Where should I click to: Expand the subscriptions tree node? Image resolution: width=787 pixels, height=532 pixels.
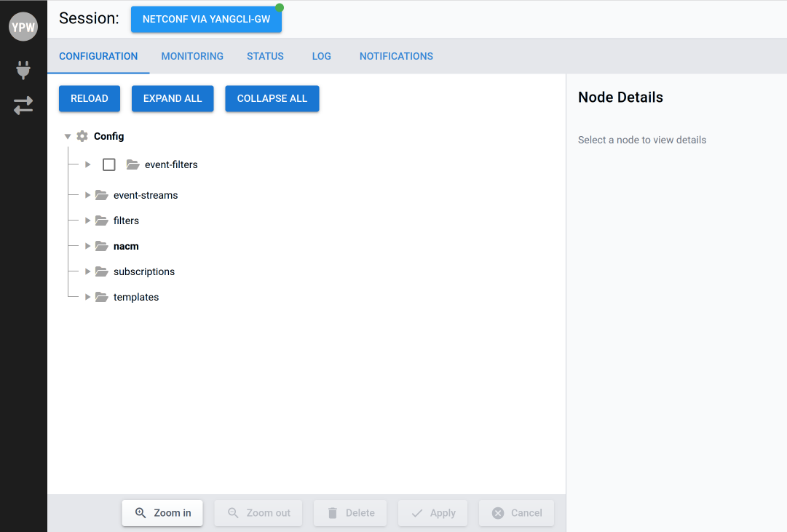click(x=87, y=271)
